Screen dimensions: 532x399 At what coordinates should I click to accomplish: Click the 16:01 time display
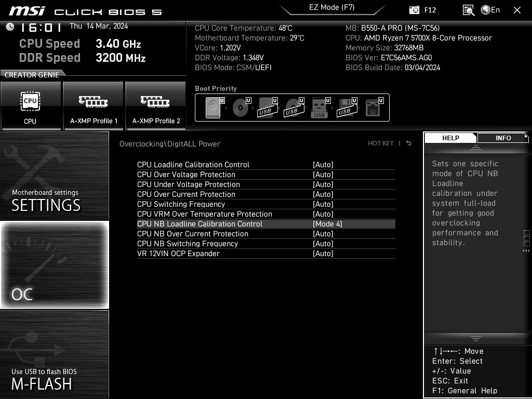[x=41, y=27]
